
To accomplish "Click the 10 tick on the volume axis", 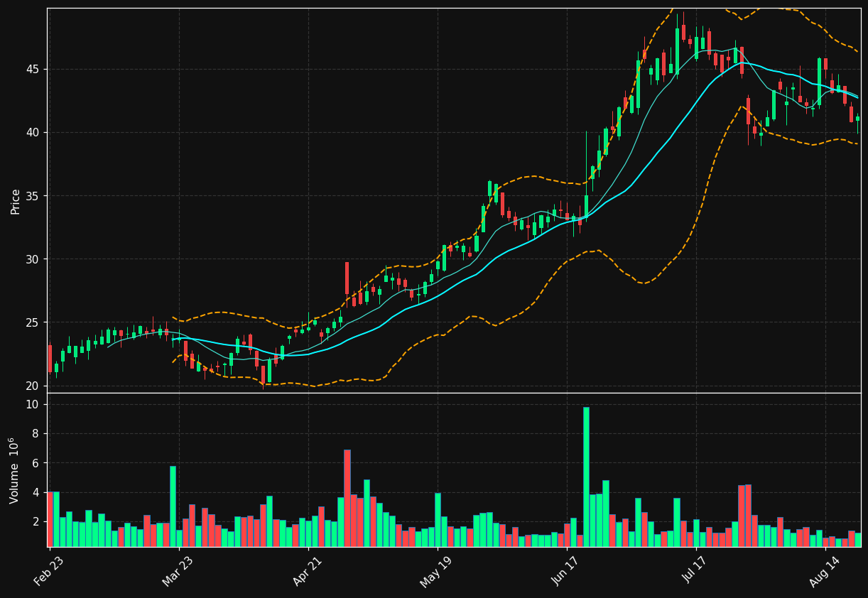I will pyautogui.click(x=34, y=404).
